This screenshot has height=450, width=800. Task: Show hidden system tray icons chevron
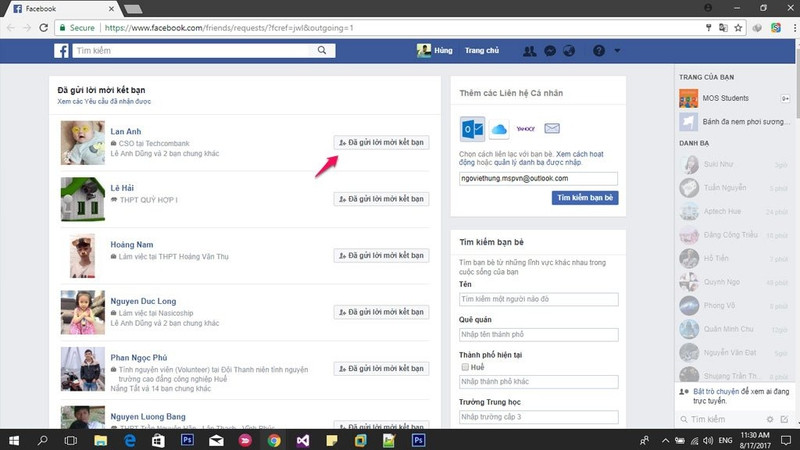tap(665, 440)
